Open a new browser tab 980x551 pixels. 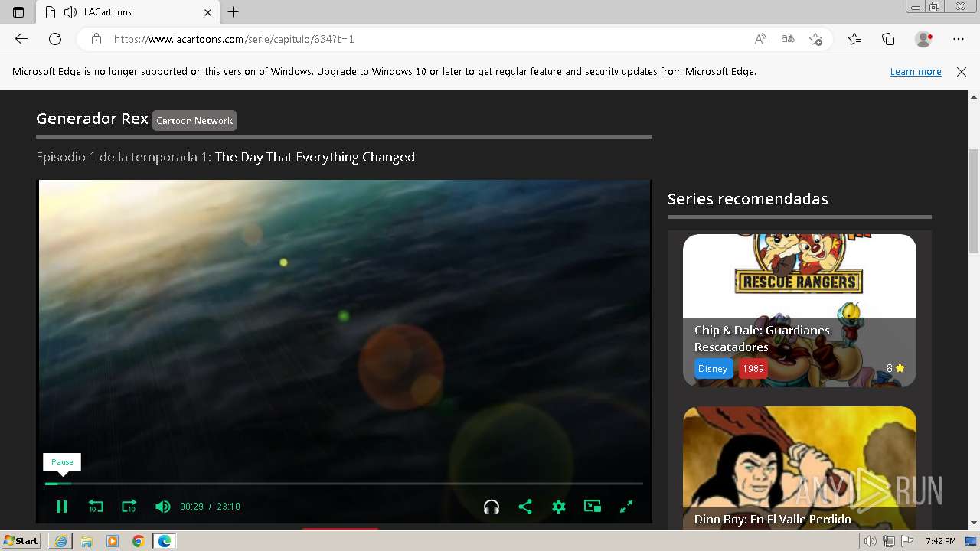coord(234,12)
